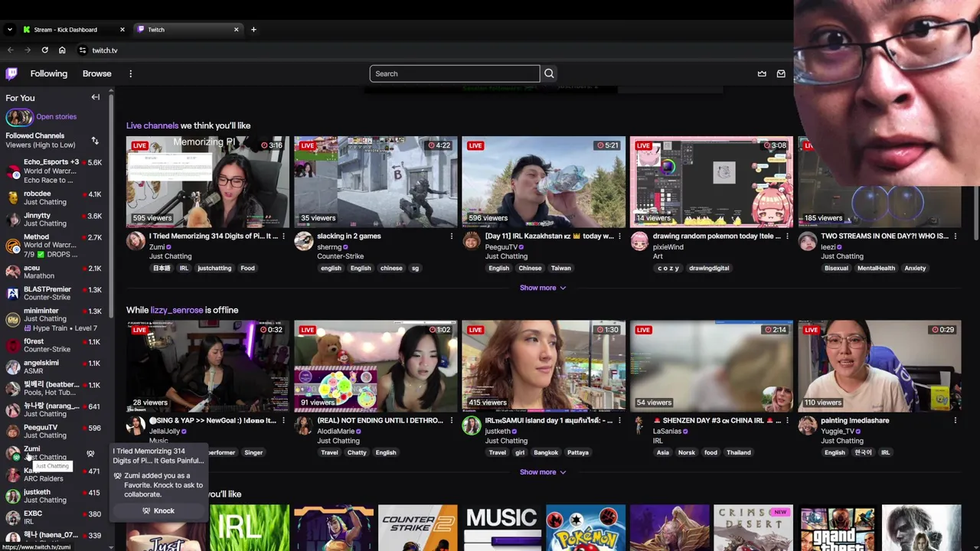Expand Show more under lizzy_senrose section

pos(543,472)
